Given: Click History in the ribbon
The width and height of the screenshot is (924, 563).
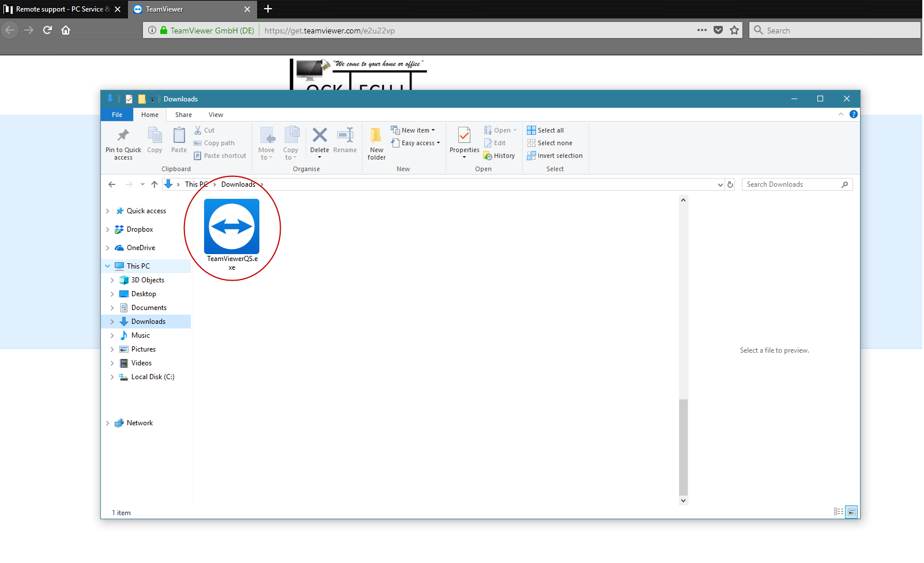Looking at the screenshot, I should click(x=499, y=156).
